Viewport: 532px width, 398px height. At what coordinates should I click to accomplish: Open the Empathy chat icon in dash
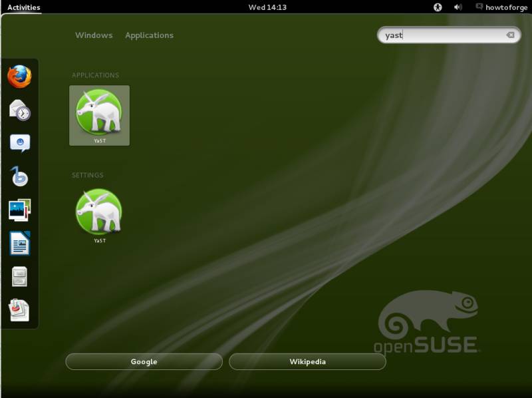point(20,143)
